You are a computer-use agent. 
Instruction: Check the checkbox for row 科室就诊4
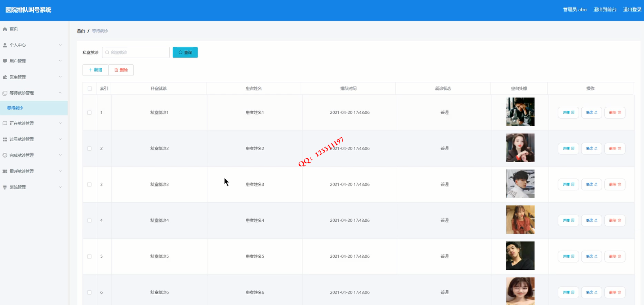coord(89,221)
